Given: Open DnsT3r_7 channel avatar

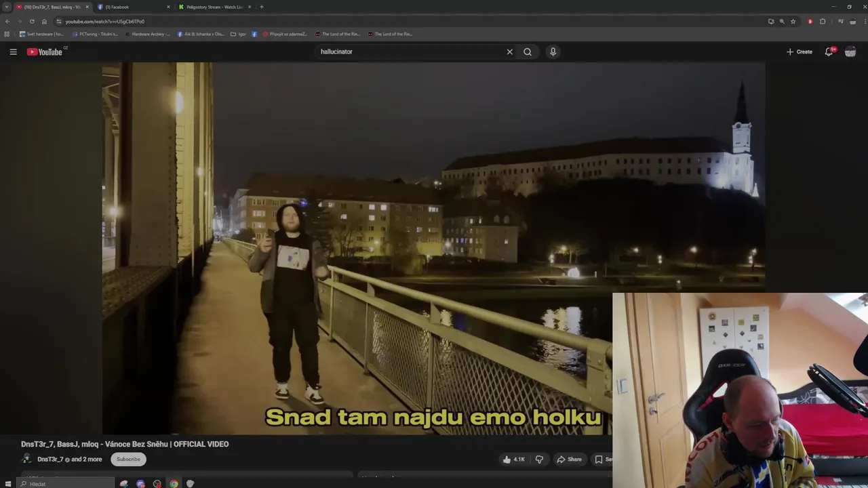Looking at the screenshot, I should click(x=26, y=460).
